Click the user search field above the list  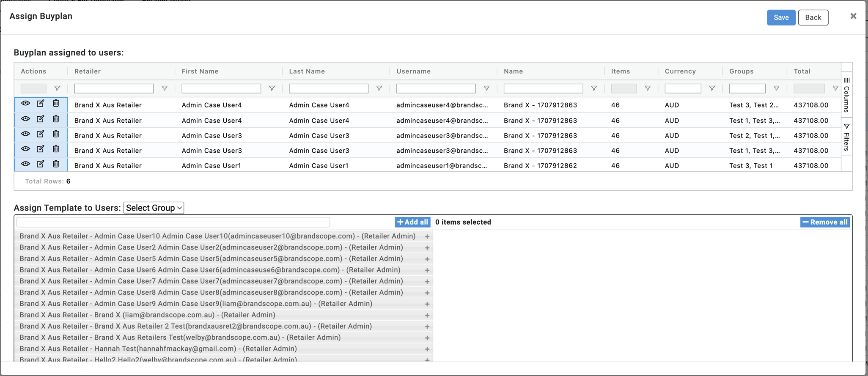click(x=173, y=222)
